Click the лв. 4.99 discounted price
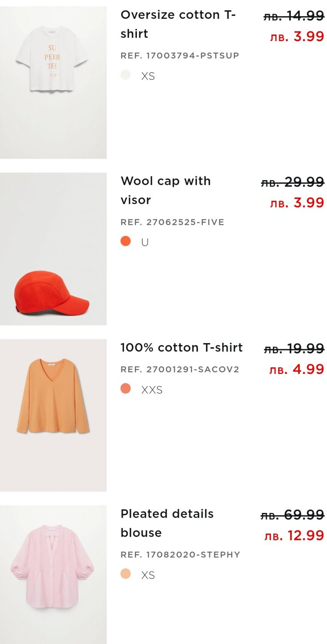Screen dimensions: 327x644 click(297, 369)
